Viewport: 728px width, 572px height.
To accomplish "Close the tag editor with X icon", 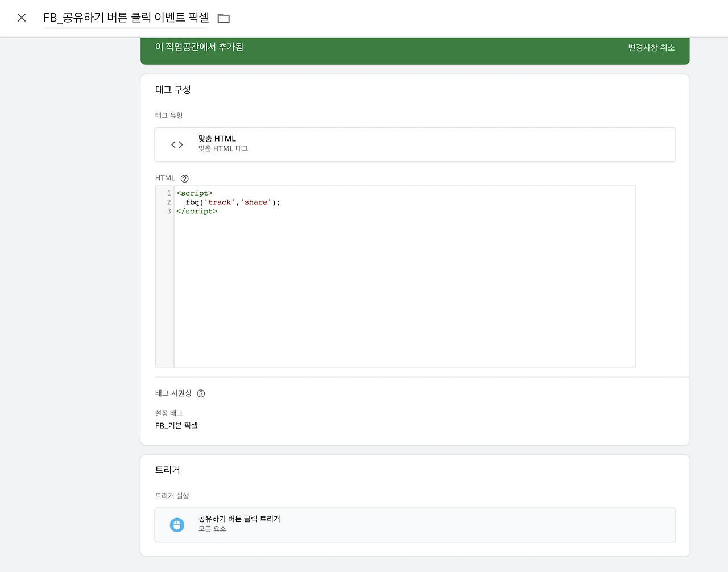I will coord(22,18).
